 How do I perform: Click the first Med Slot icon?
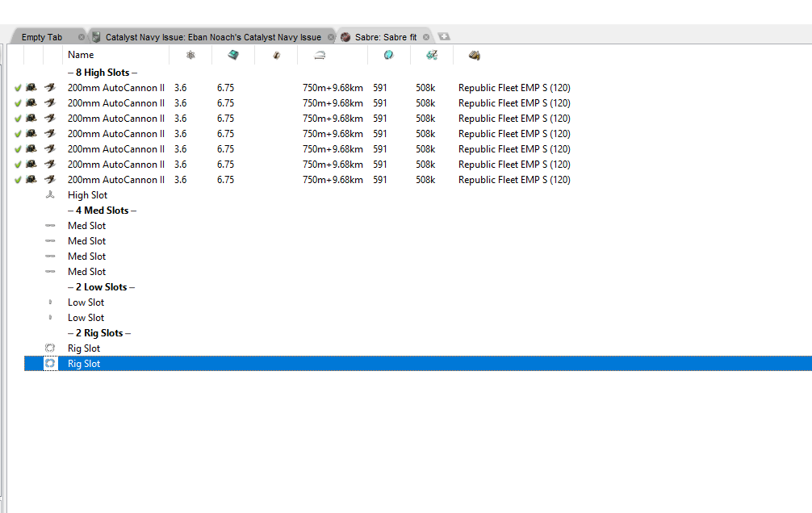click(50, 225)
